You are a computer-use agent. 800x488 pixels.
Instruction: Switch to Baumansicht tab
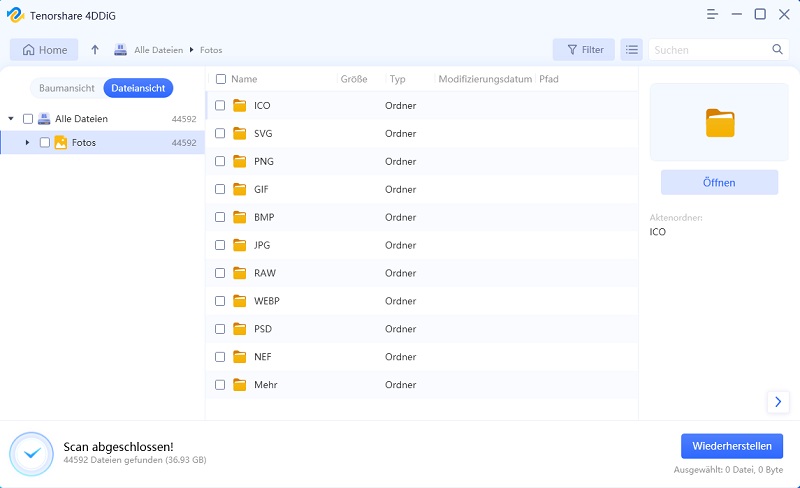point(67,88)
